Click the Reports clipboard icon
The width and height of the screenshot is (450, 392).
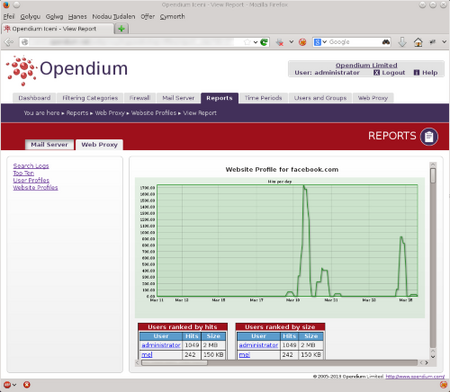[x=429, y=137]
